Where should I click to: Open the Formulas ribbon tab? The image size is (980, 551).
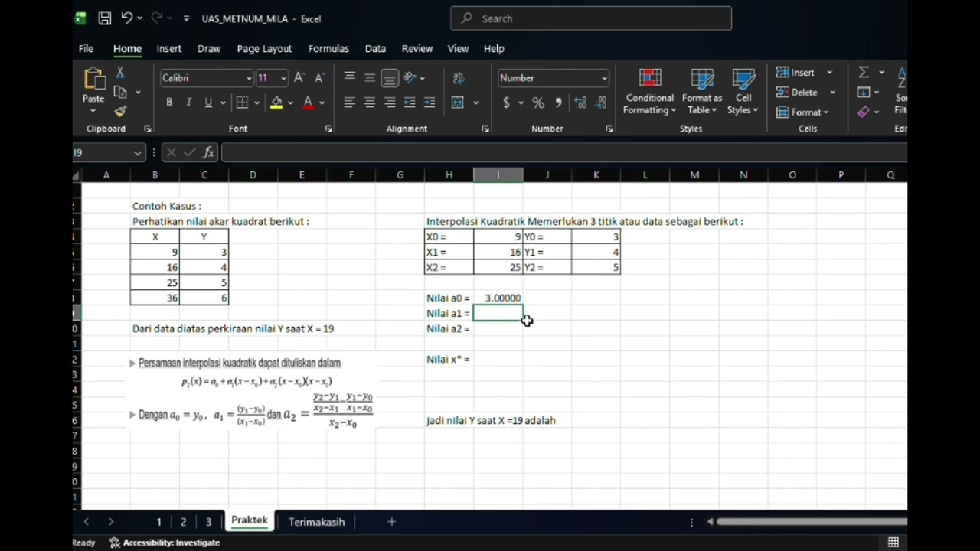(x=328, y=48)
